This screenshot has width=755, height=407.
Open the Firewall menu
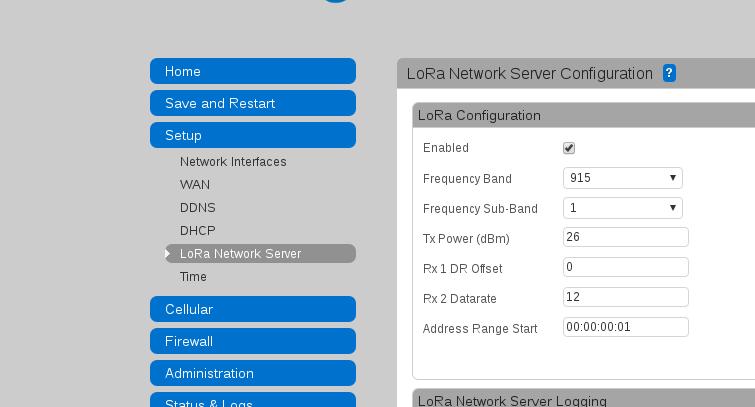click(253, 341)
